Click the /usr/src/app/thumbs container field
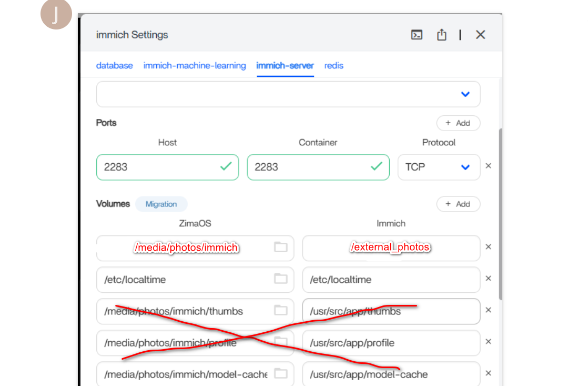Image resolution: width=588 pixels, height=386 pixels. click(x=391, y=311)
